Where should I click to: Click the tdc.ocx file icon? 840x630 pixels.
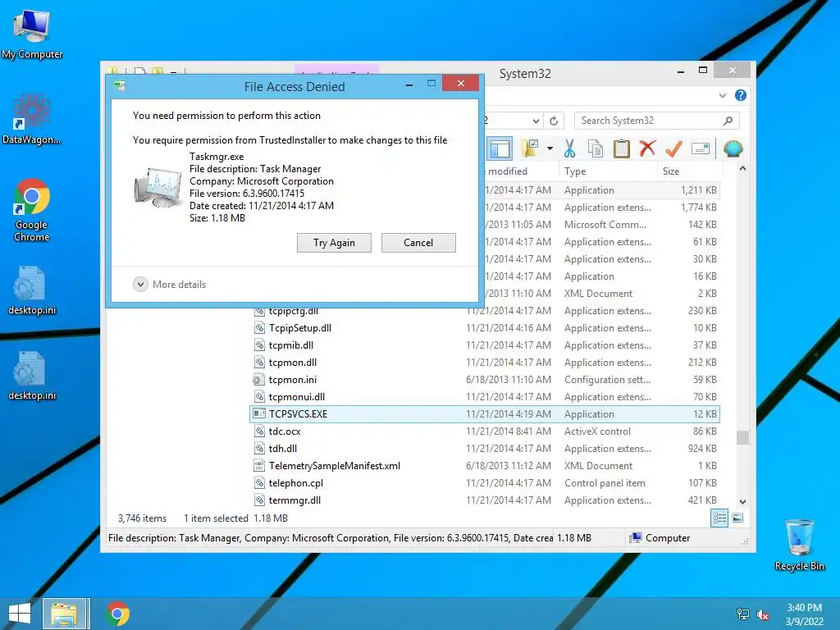pyautogui.click(x=258, y=431)
